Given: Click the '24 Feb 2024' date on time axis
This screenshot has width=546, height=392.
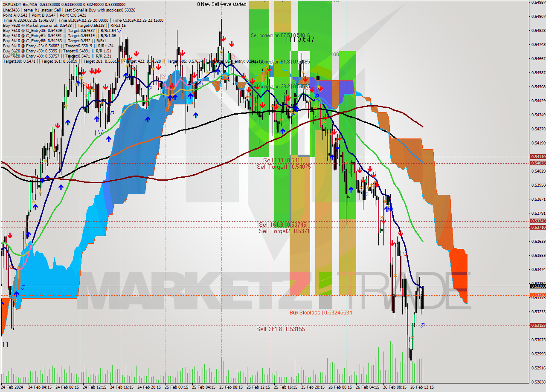Looking at the screenshot, I should [x=12, y=387].
